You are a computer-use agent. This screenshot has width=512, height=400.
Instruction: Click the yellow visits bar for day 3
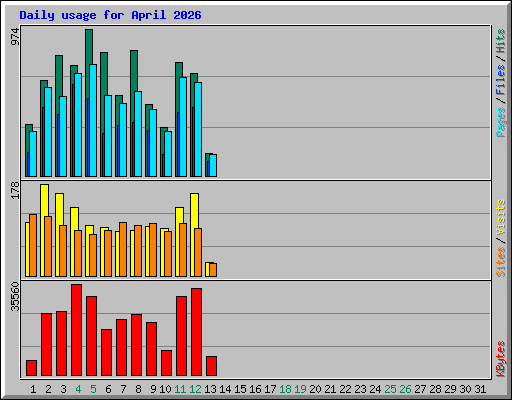tap(60, 209)
